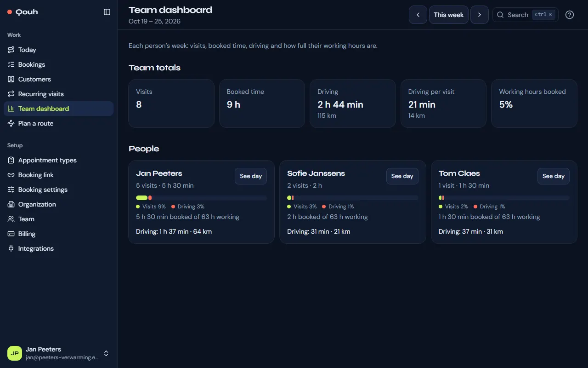This screenshot has height=368, width=588.
Task: Go to next week arrow
Action: tap(480, 15)
